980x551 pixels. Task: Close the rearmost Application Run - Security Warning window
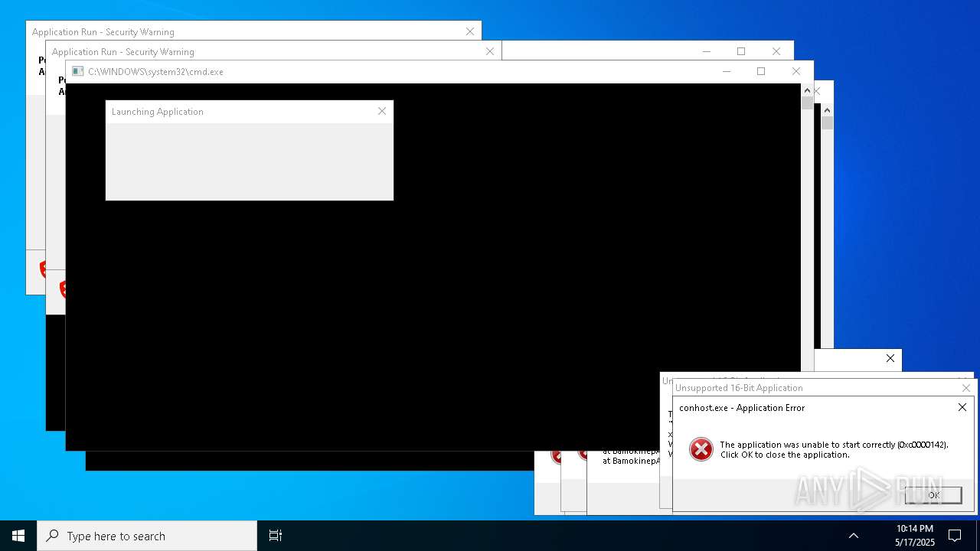pos(470,31)
